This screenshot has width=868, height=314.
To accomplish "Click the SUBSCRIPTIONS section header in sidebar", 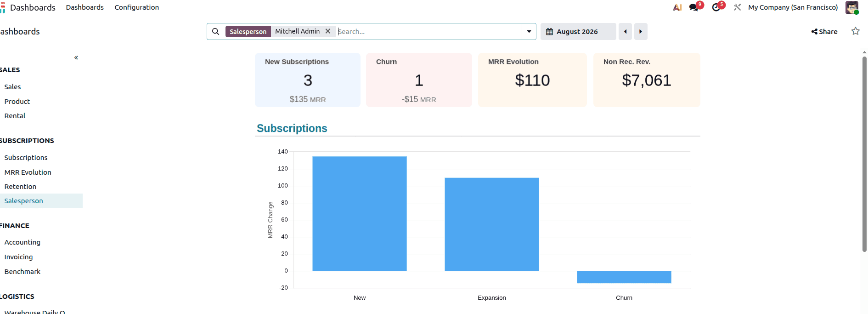I will (x=27, y=141).
